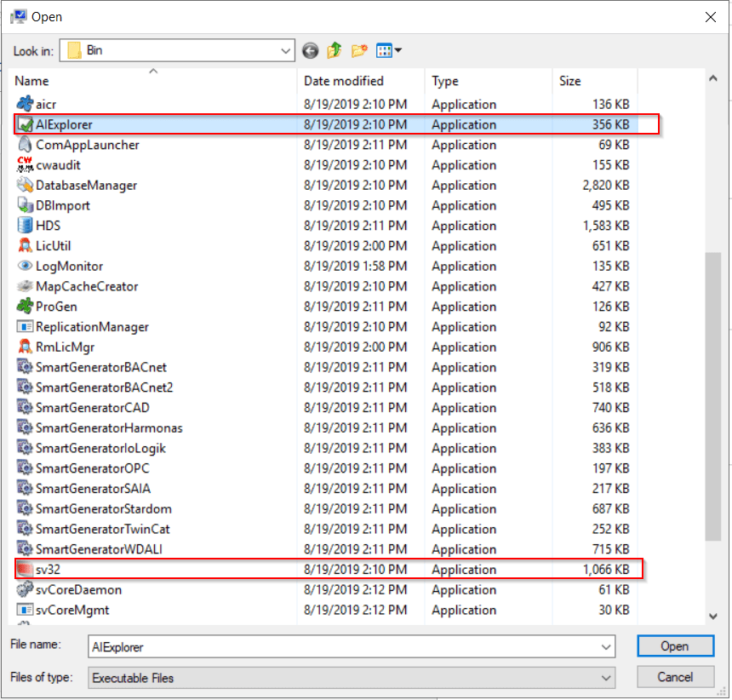Viewport: 732px width, 700px height.
Task: Select the ComAppLauncher file name
Action: pyautogui.click(x=88, y=144)
